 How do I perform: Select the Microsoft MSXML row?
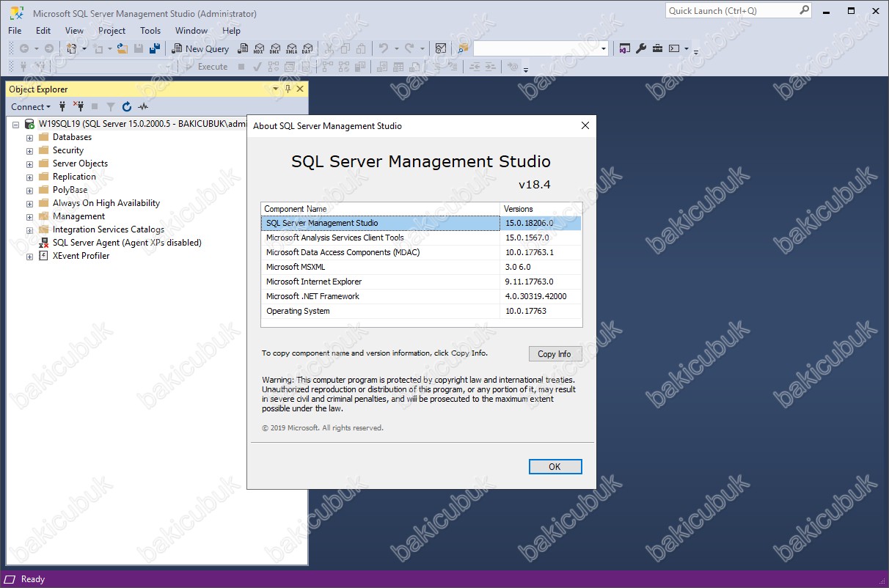(x=422, y=267)
